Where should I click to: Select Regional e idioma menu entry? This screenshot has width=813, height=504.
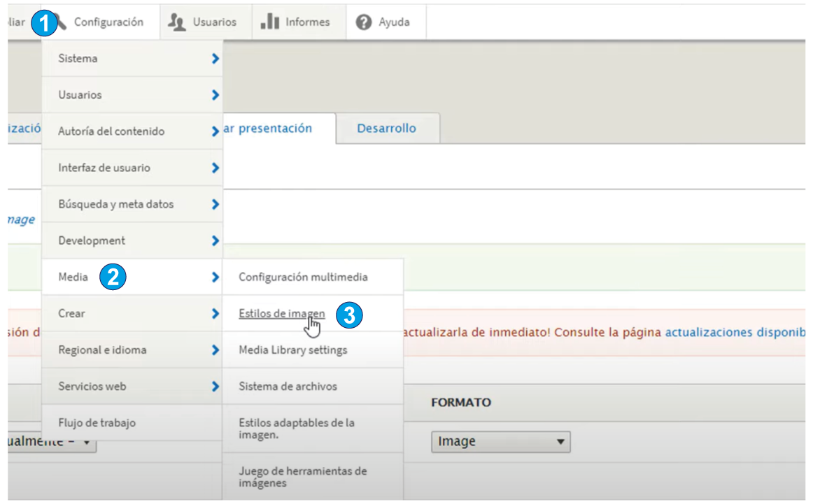tap(132, 350)
